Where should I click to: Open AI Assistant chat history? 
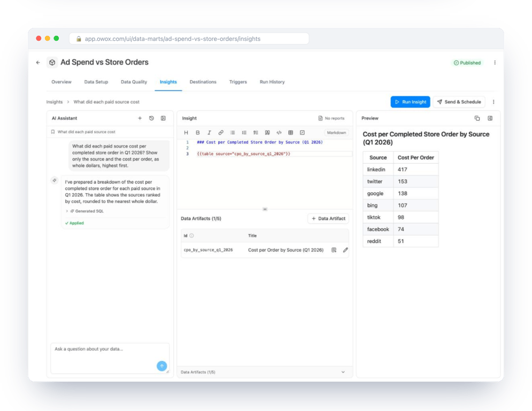pyautogui.click(x=151, y=118)
